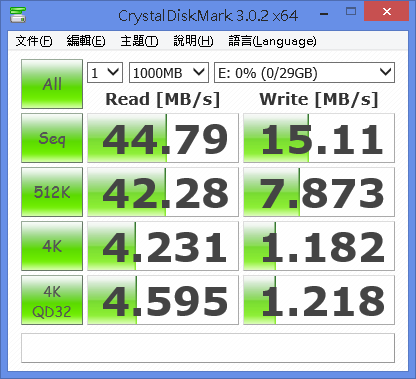
Task: Select the 512K write result 7.873
Action: pos(319,192)
